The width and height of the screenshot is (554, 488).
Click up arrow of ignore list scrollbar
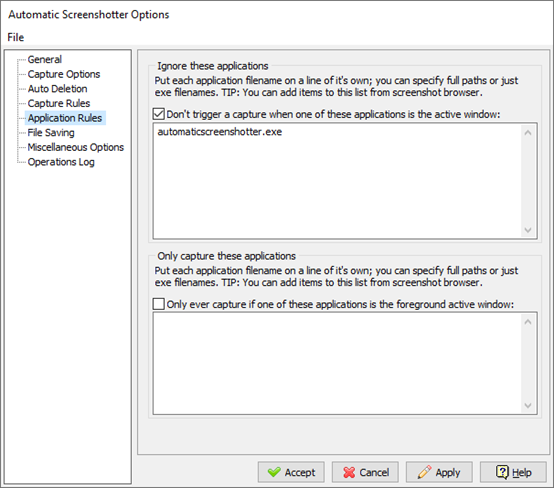point(528,133)
